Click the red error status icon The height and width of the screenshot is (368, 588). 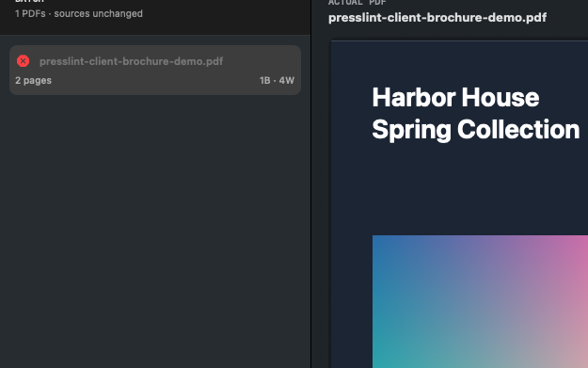coord(24,61)
